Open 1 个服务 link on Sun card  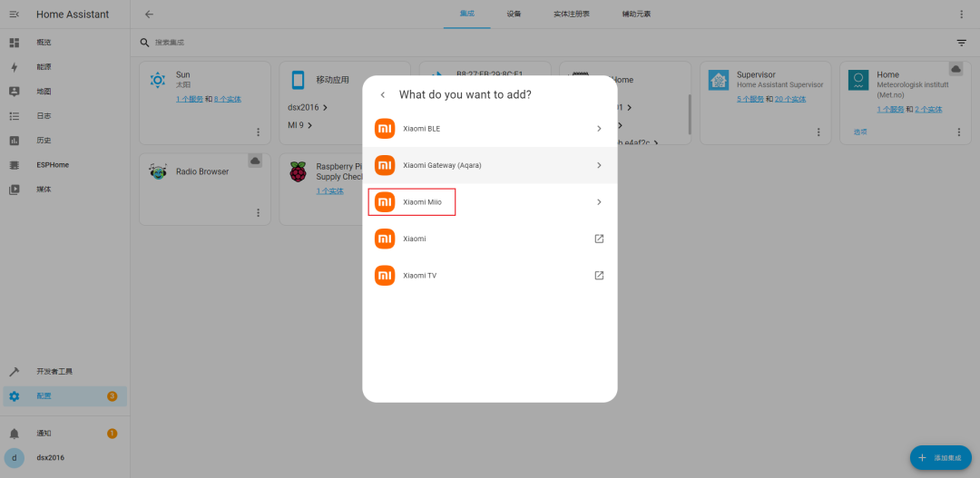(x=190, y=100)
